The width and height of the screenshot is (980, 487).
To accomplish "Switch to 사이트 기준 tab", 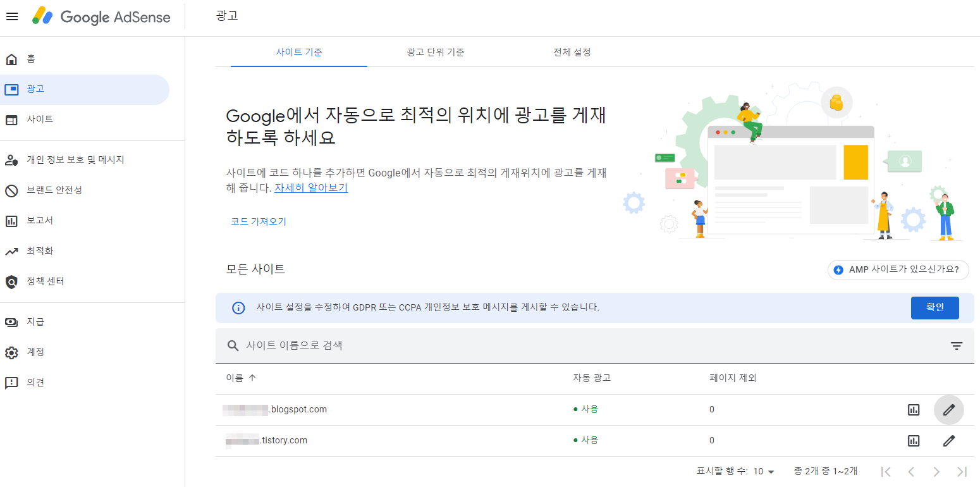I will tap(299, 52).
